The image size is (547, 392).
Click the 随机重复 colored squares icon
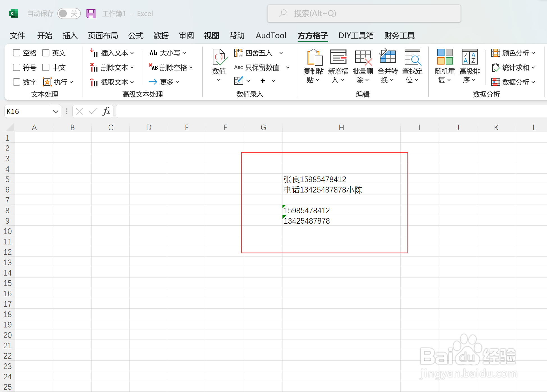(445, 57)
